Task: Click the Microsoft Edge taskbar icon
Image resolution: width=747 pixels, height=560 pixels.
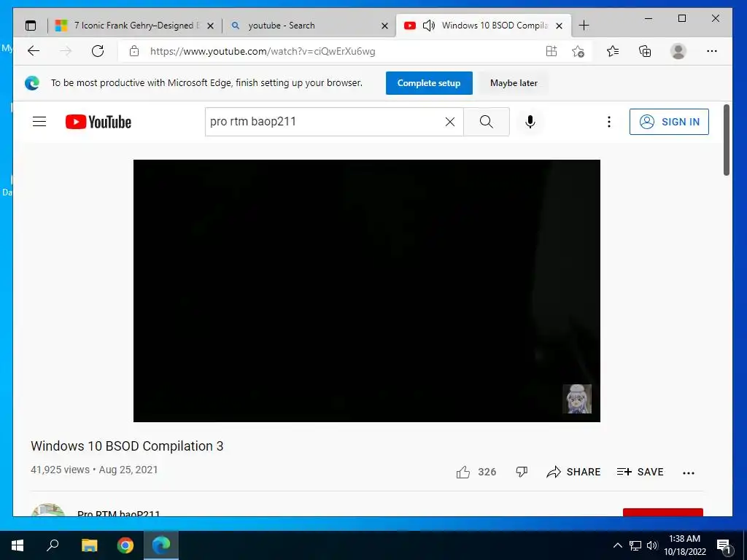Action: [161, 545]
